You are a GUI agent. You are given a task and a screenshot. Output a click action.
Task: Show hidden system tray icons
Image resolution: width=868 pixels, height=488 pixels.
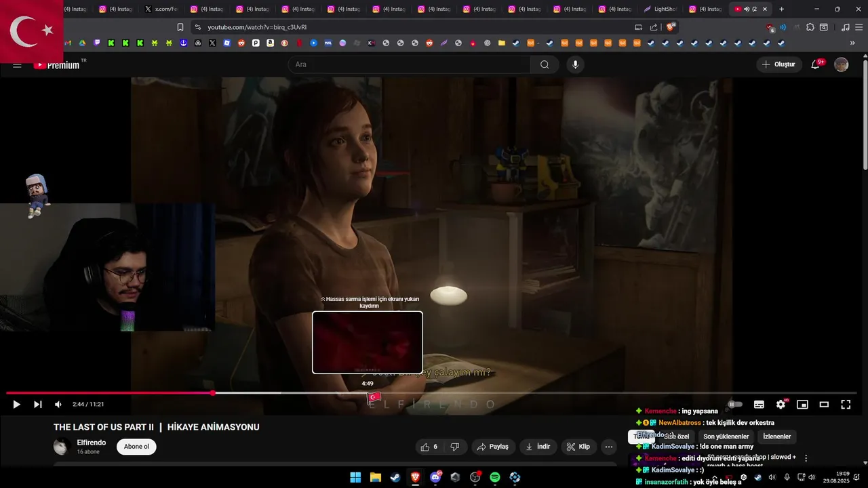(714, 477)
